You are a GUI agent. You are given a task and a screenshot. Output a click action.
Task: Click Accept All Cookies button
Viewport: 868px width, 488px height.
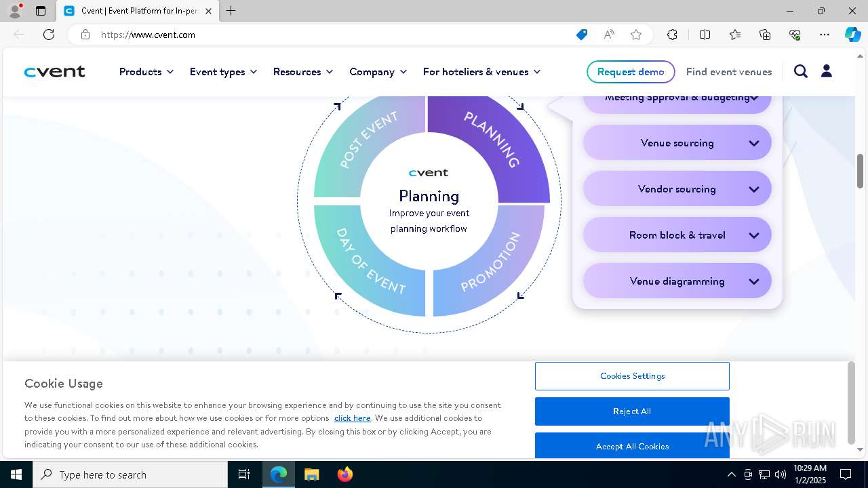(632, 446)
